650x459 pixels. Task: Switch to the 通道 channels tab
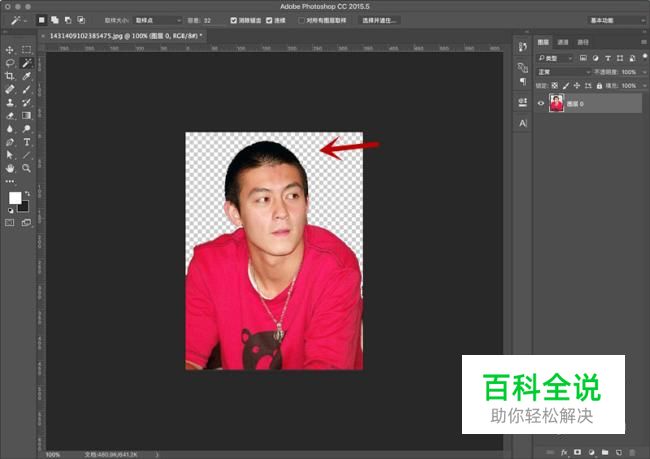point(563,43)
